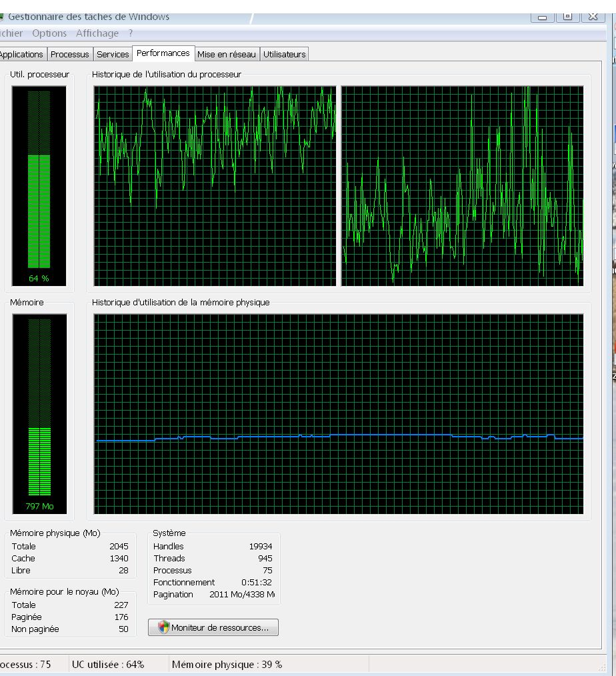
Task: Click status bar 'Mémoire physique : 39 %'
Action: (227, 665)
